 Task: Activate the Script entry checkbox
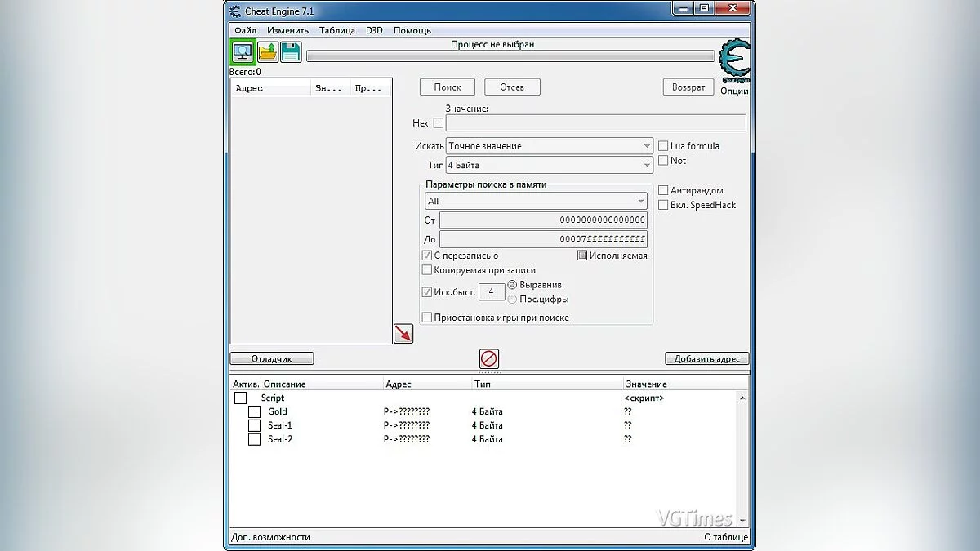(240, 398)
